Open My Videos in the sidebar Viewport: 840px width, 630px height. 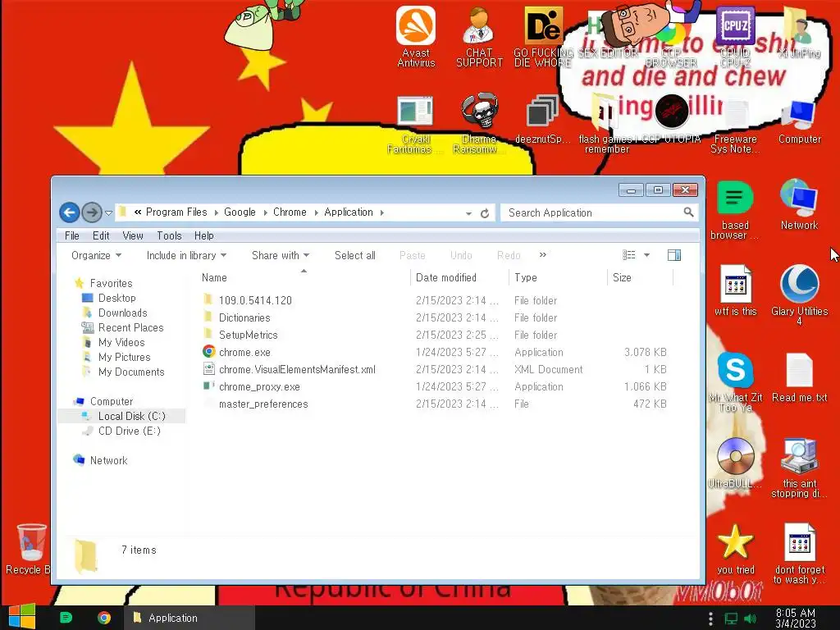coord(121,342)
